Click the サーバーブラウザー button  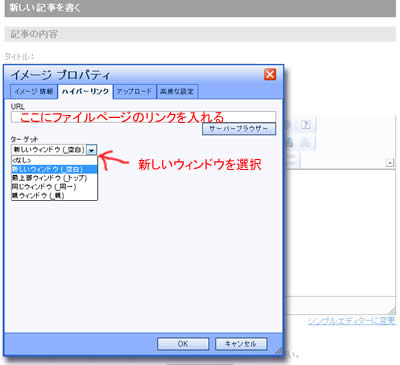(x=239, y=129)
